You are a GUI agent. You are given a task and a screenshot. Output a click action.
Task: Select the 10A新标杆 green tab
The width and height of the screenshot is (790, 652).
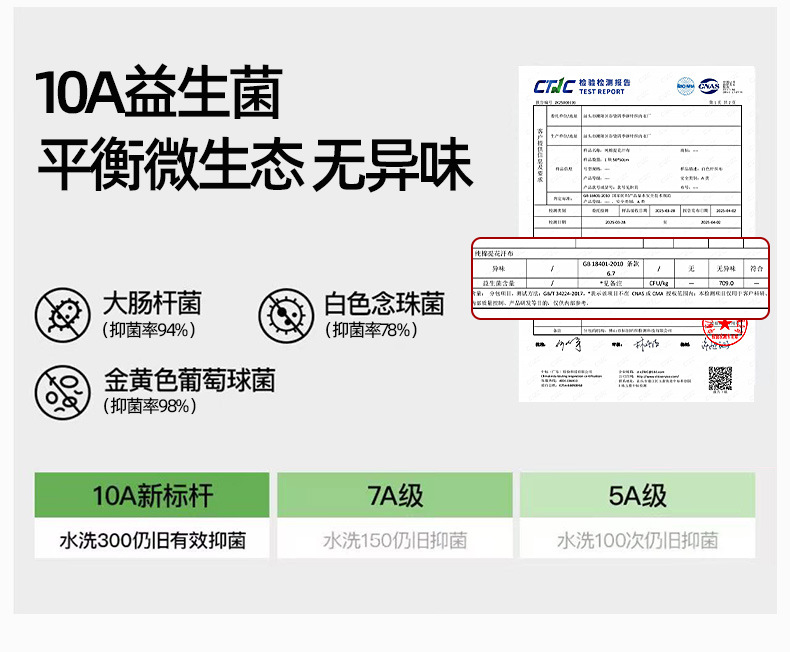153,495
